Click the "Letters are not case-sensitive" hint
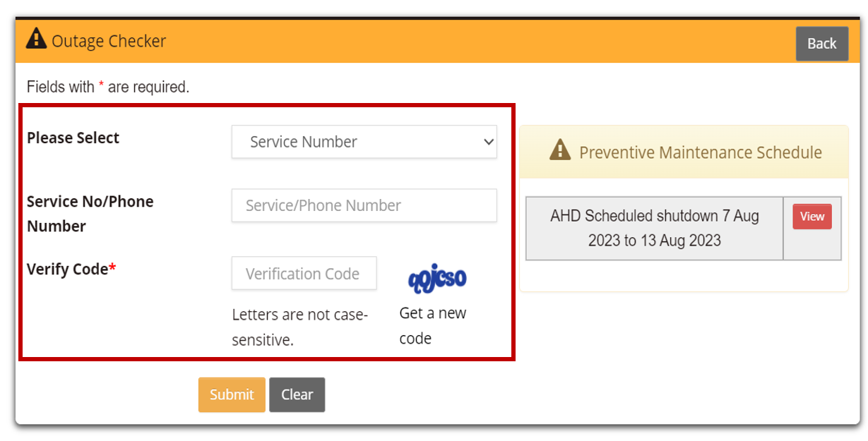This screenshot has width=868, height=441. [x=299, y=327]
